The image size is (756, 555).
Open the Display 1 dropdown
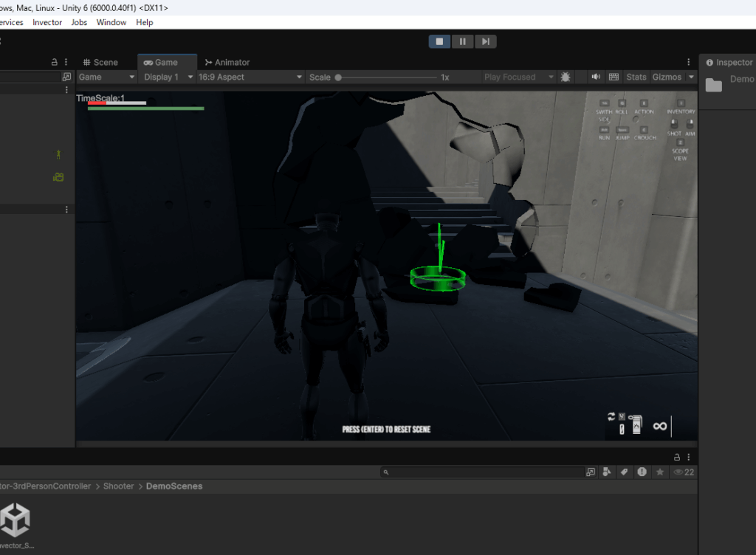tap(168, 77)
